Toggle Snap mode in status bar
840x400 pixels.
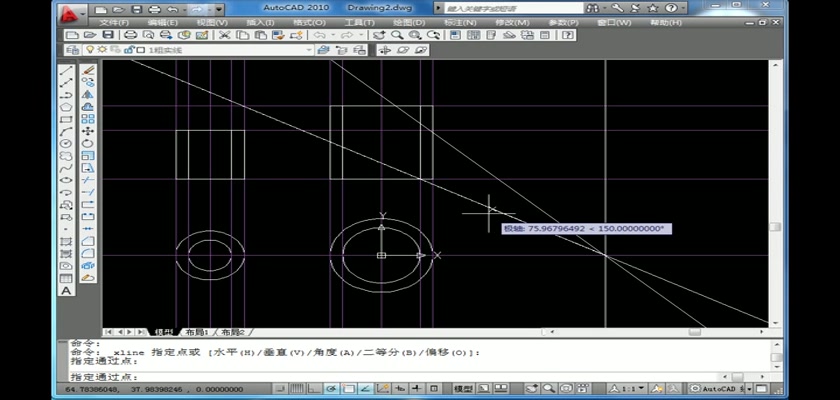(x=280, y=389)
